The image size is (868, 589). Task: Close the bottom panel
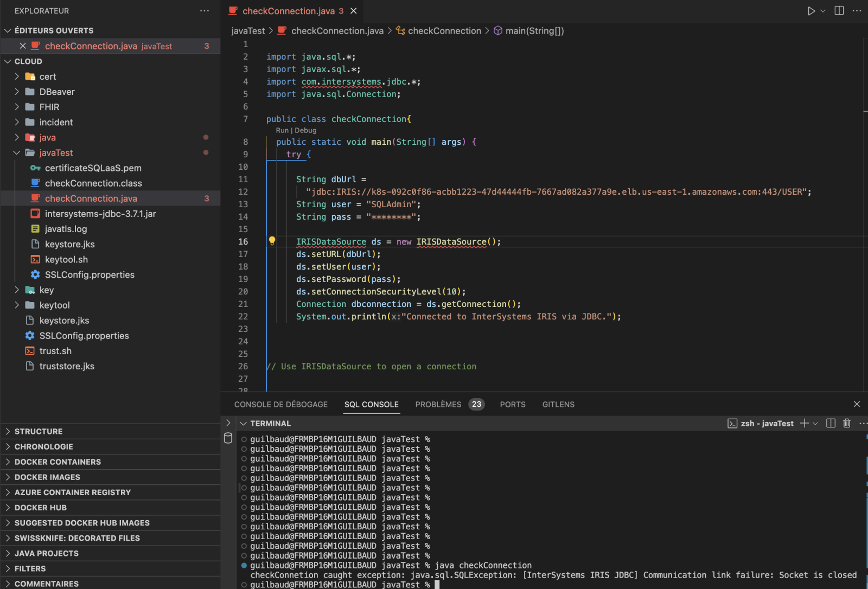pyautogui.click(x=857, y=404)
